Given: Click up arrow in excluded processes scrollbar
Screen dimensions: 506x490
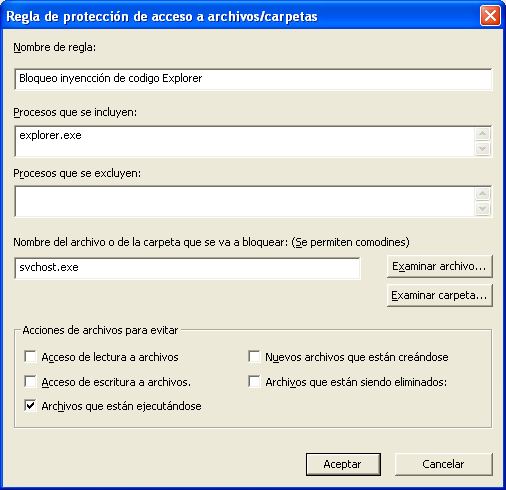Looking at the screenshot, I should [482, 194].
